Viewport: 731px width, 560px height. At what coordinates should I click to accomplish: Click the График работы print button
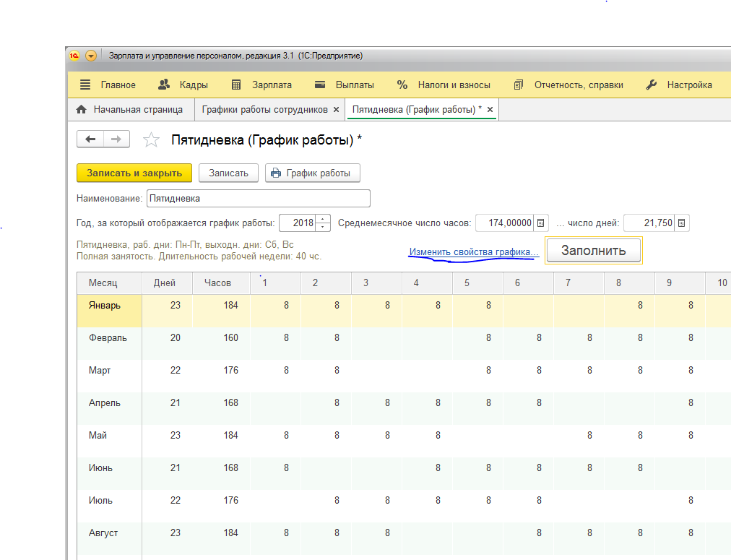point(312,173)
